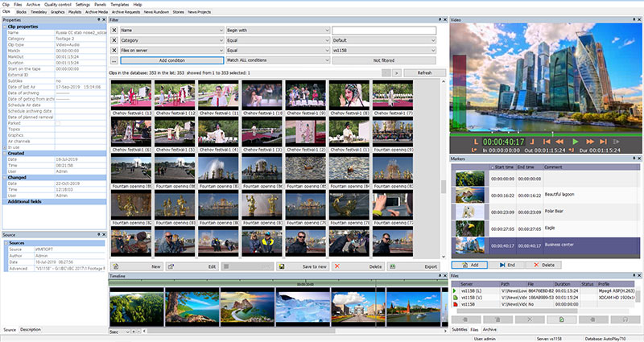
Task: Open the 'Begin with' operator dropdown
Action: (x=276, y=30)
